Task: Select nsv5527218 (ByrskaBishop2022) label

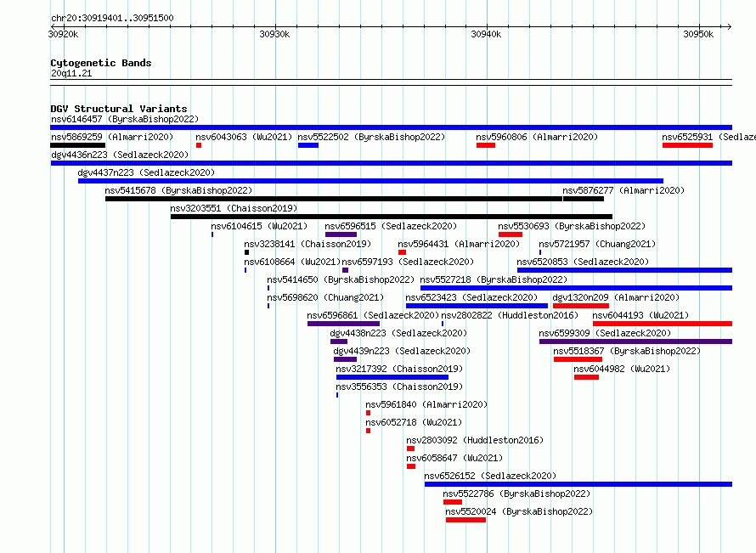Action: (x=494, y=279)
